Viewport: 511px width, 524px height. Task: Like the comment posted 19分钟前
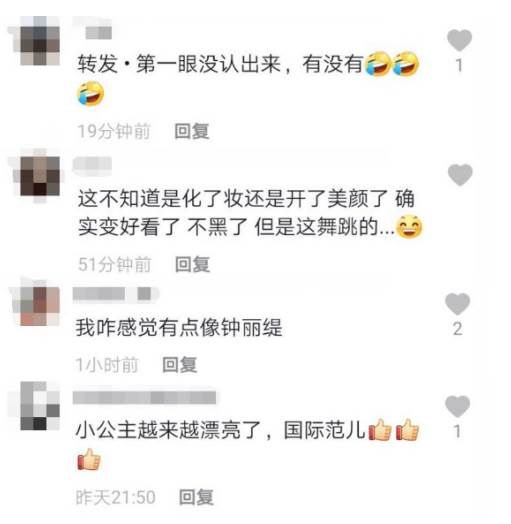459,40
